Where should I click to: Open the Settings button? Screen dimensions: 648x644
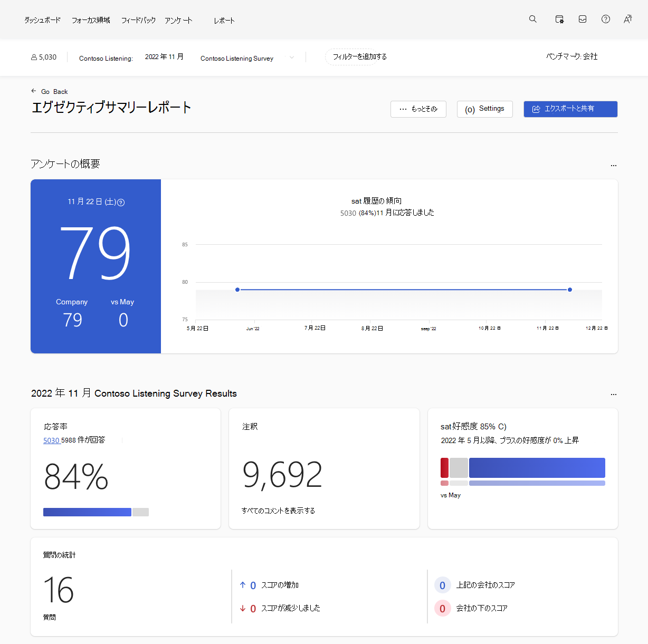pos(484,109)
